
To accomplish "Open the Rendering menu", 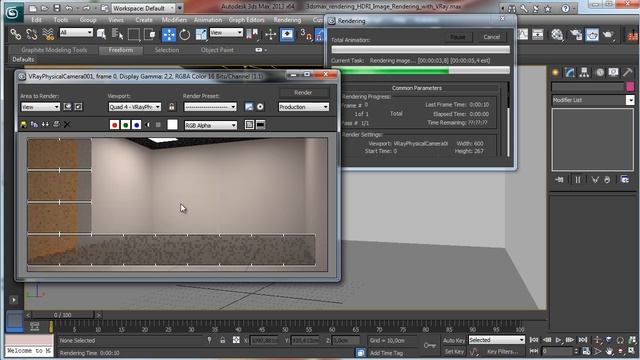I will (287, 20).
